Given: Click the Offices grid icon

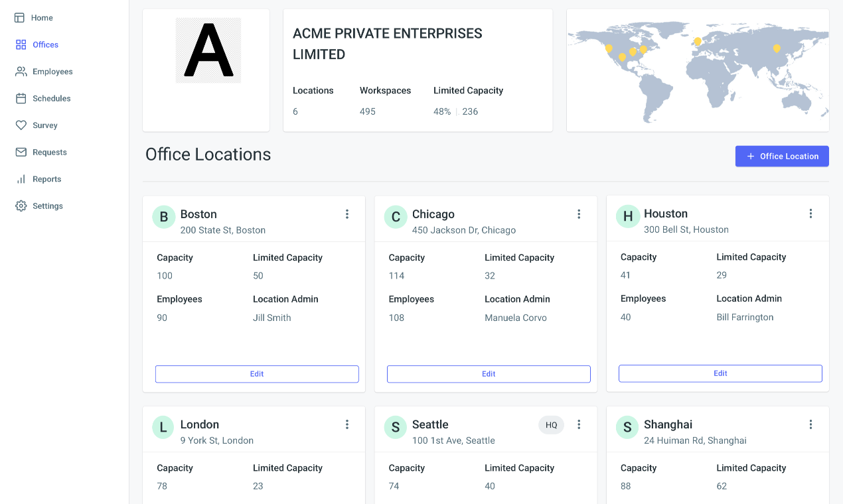Looking at the screenshot, I should point(21,44).
